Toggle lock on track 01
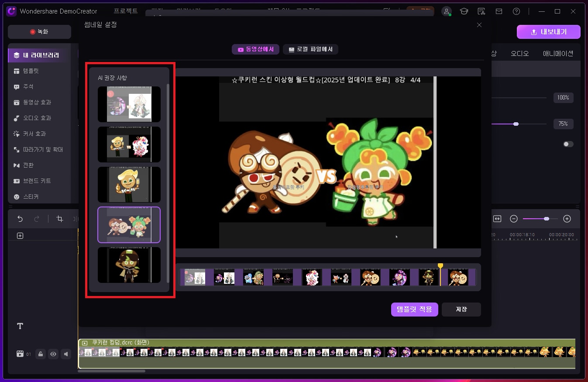 coord(41,354)
